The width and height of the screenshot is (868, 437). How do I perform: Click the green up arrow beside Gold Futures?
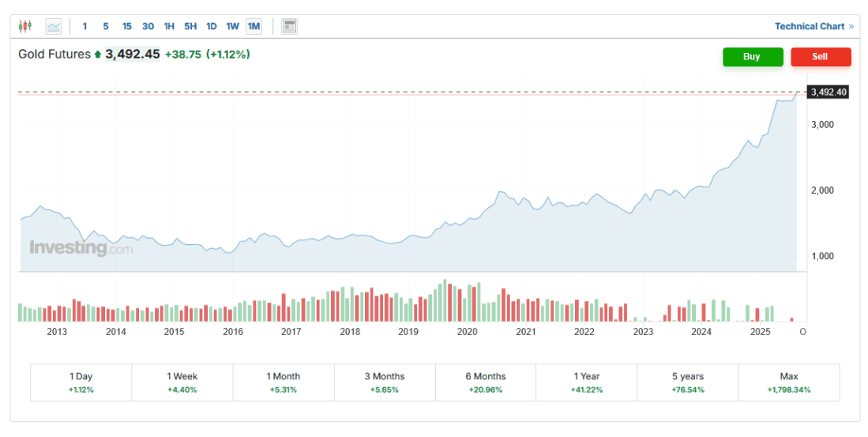pos(98,55)
